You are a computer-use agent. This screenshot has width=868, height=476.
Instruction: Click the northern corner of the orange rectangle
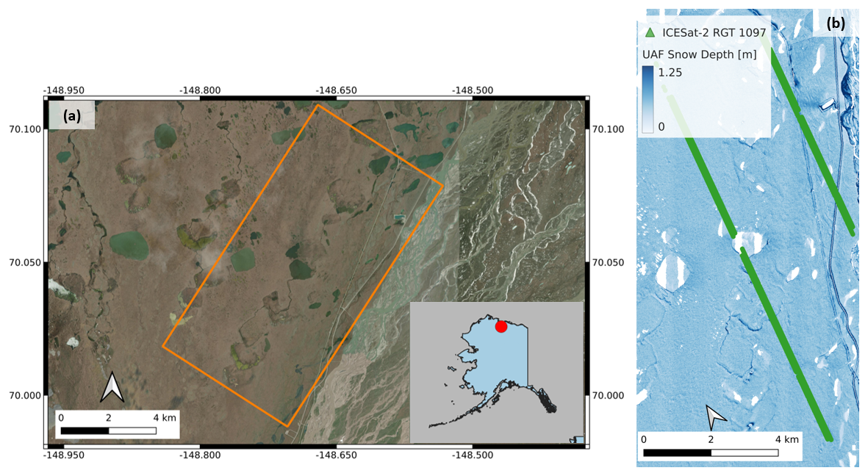point(318,105)
